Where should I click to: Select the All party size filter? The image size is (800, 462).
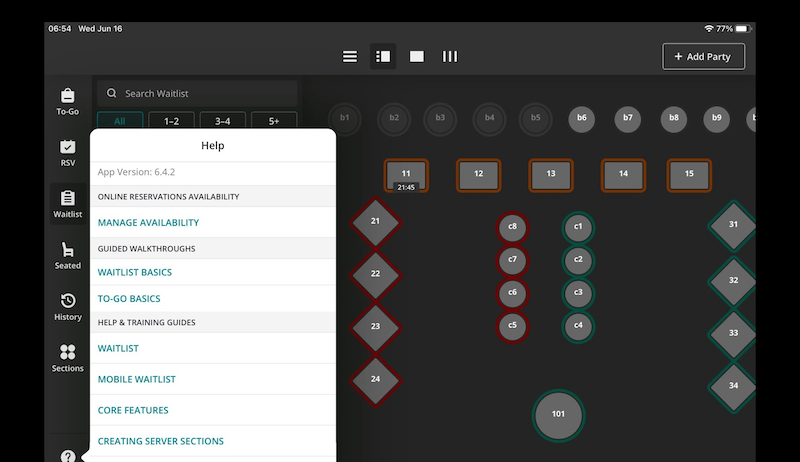click(x=119, y=121)
